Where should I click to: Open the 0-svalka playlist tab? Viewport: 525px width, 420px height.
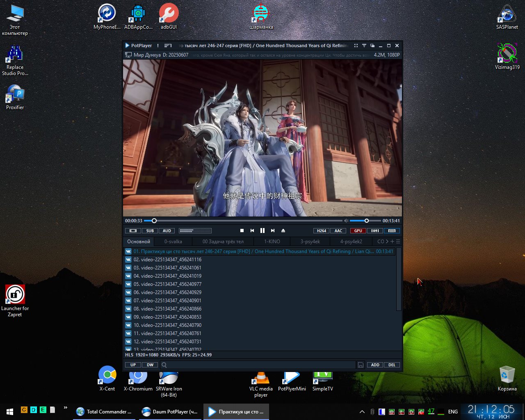(x=173, y=242)
